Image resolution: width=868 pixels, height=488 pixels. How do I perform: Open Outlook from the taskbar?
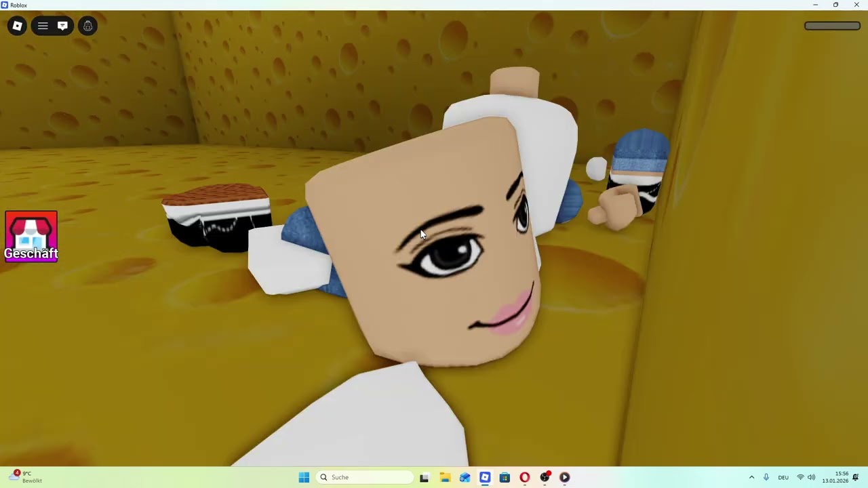(x=465, y=477)
